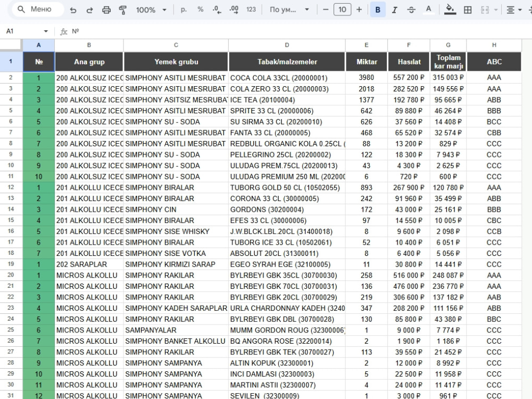This screenshot has width=532, height=399.
Task: Click the 'Tabak/malzemeler' header cell
Action: coord(287,62)
